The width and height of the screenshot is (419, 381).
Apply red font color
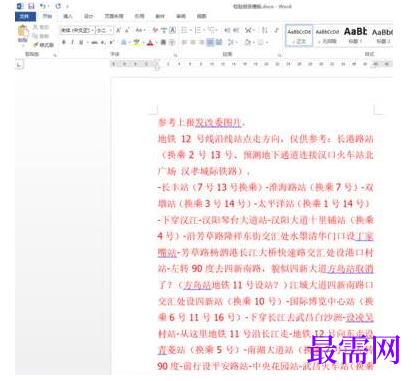click(x=150, y=42)
